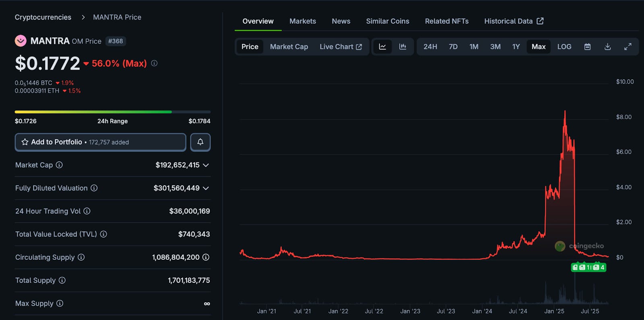Click the $740,343 TVL value
The image size is (644, 320).
[x=194, y=234]
